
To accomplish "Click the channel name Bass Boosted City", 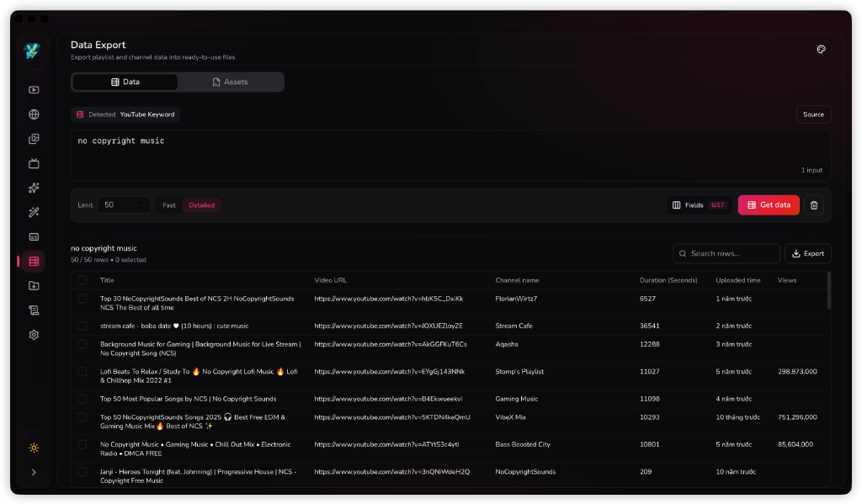I will (522, 444).
